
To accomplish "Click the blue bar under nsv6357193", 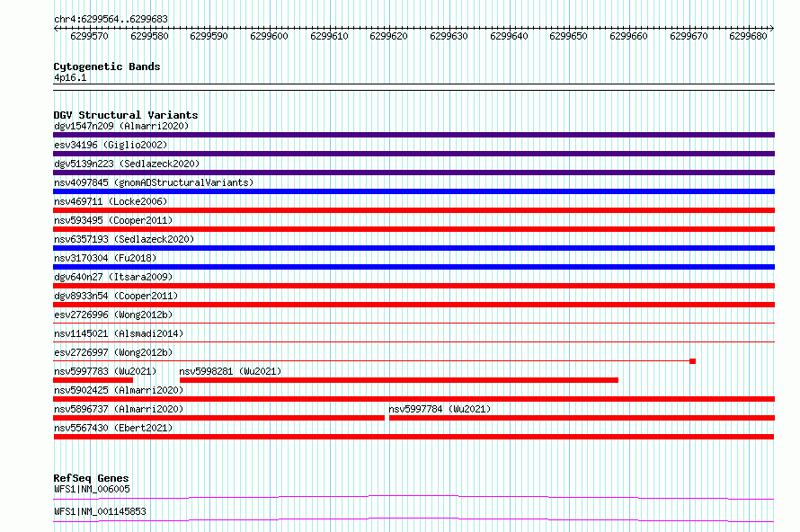I will point(413,248).
